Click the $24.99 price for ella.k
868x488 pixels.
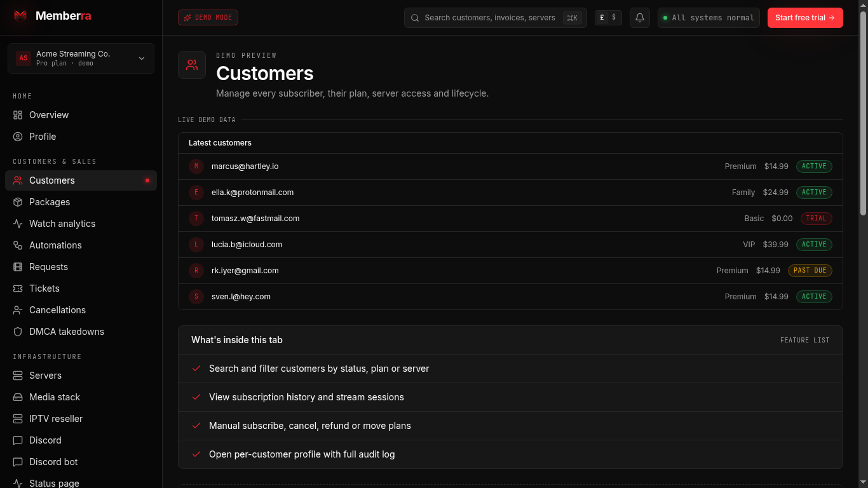click(x=776, y=193)
